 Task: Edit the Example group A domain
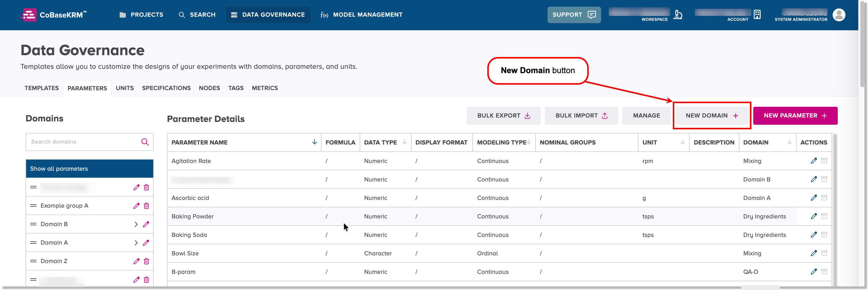coord(137,206)
